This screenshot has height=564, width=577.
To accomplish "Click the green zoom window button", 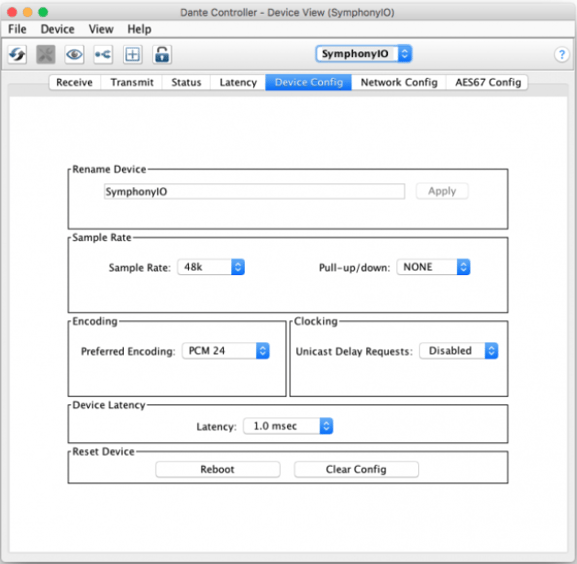I will pos(43,12).
